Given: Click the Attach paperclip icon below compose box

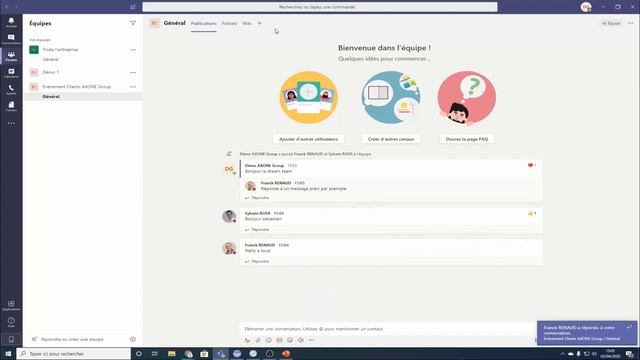Looking at the screenshot, I should [258, 340].
